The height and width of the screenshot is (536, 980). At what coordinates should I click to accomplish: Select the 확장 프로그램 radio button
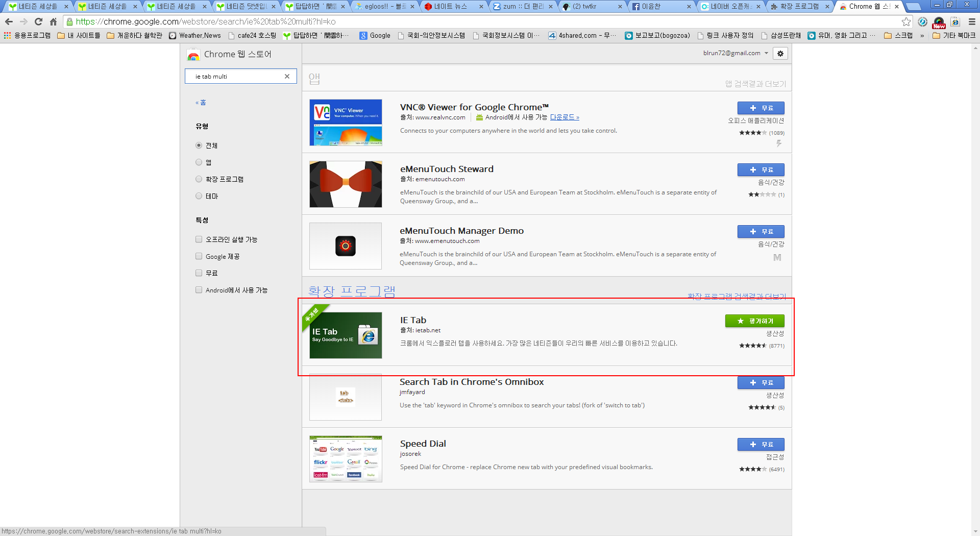pyautogui.click(x=199, y=179)
